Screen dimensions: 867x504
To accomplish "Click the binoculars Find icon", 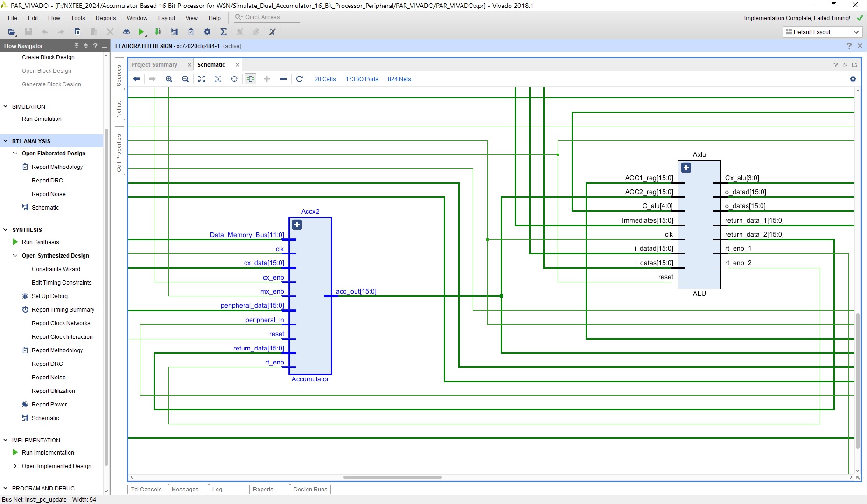I will pyautogui.click(x=126, y=32).
